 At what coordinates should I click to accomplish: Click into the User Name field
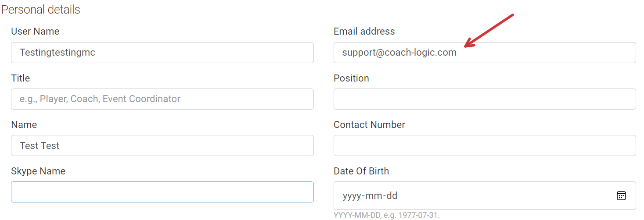pos(162,53)
